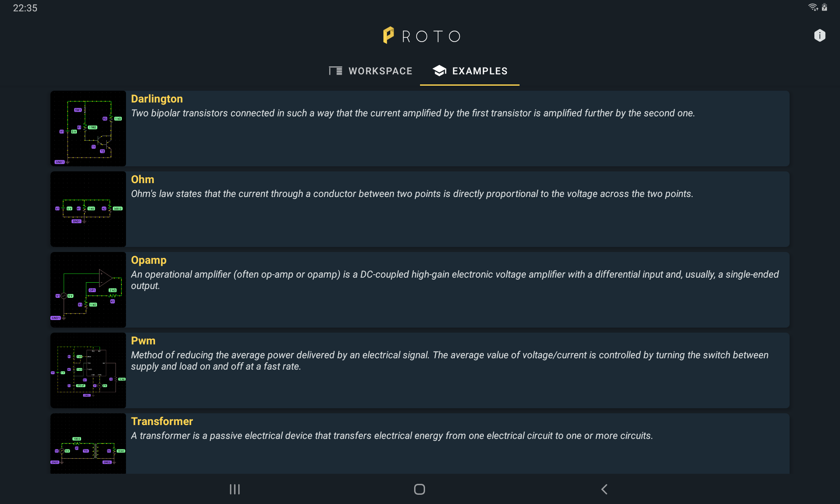Tap the Workspace panel icon

(336, 71)
